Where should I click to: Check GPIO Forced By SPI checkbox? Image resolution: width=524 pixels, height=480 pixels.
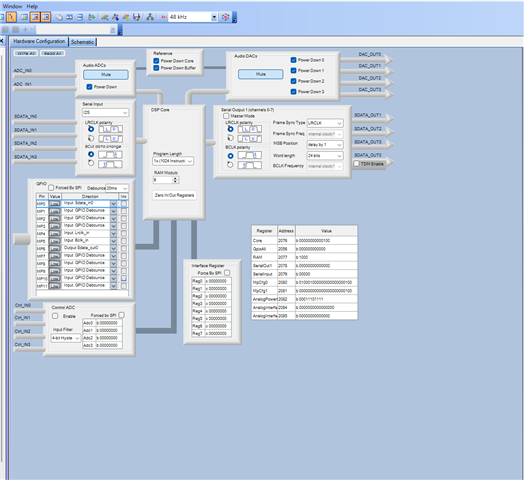51,188
